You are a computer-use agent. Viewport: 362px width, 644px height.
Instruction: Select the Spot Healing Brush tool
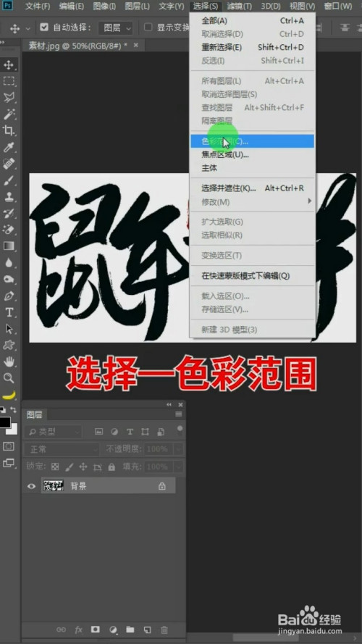tap(9, 164)
